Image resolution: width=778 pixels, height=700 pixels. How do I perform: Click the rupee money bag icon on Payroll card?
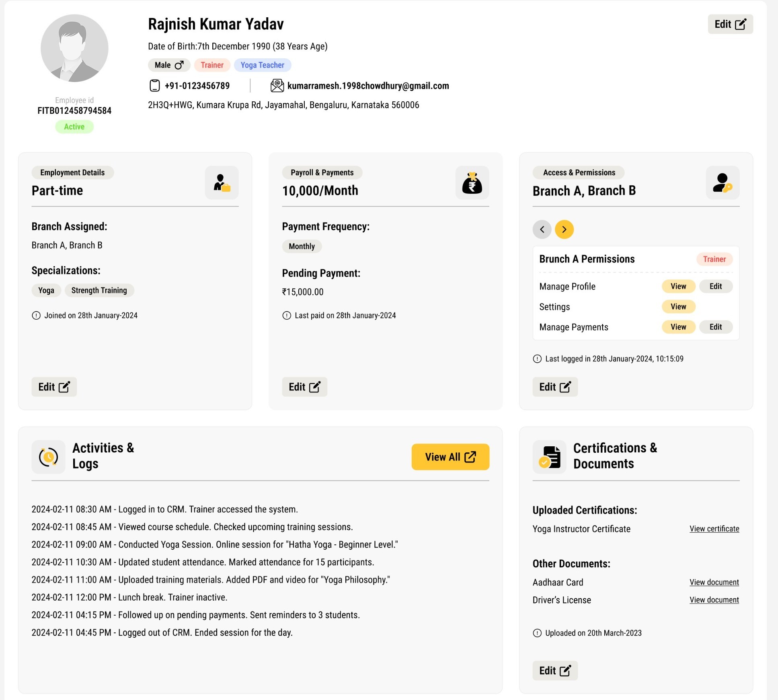(472, 183)
